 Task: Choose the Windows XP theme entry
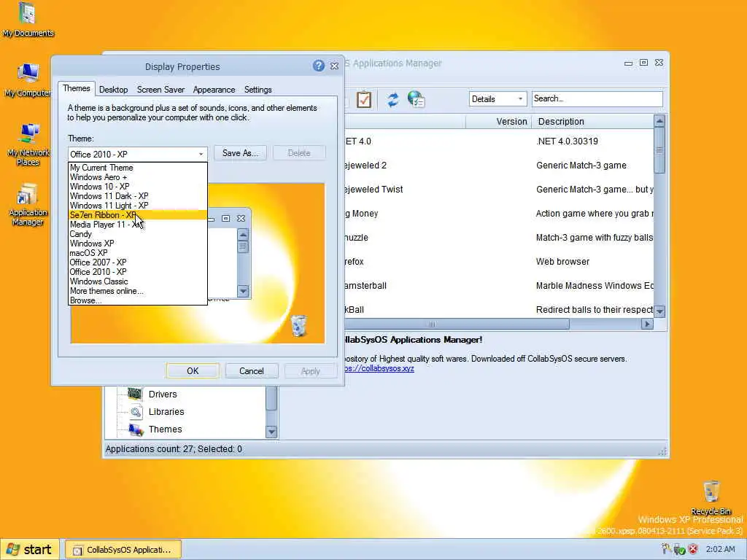pos(138,244)
